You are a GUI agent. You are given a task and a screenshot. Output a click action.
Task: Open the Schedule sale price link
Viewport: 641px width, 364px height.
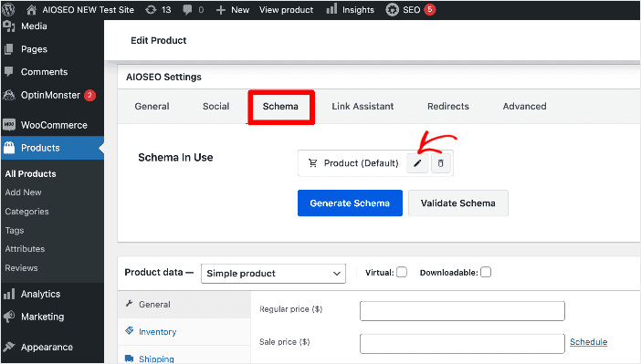pos(588,342)
